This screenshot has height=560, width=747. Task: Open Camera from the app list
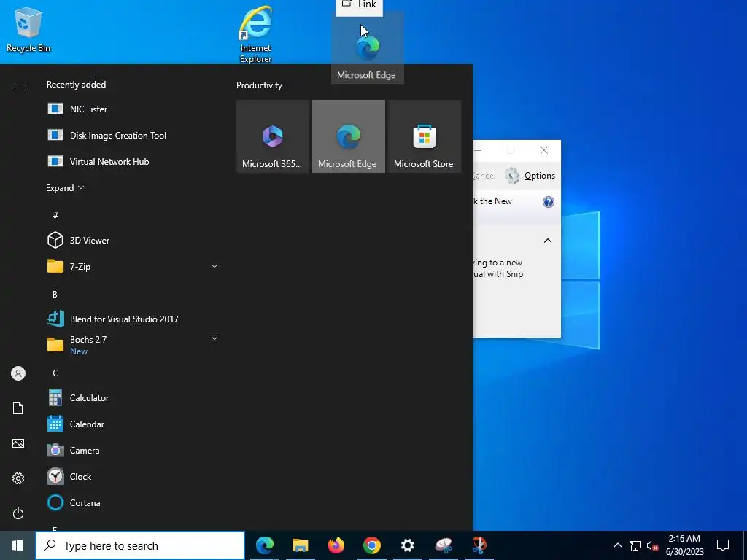[132, 450]
